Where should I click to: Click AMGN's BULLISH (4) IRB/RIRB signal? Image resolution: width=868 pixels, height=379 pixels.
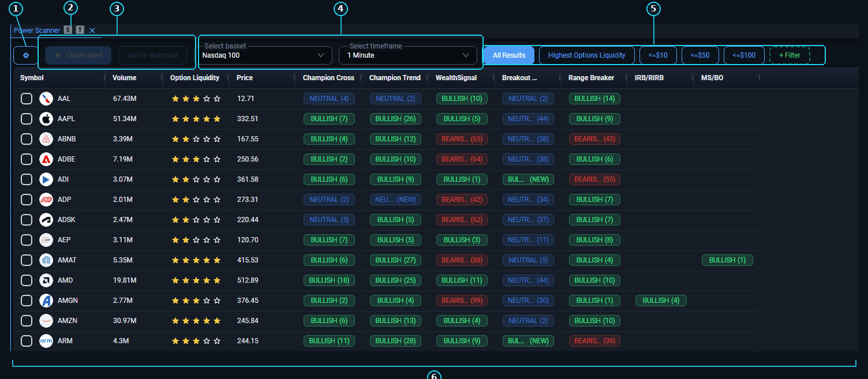[661, 301]
